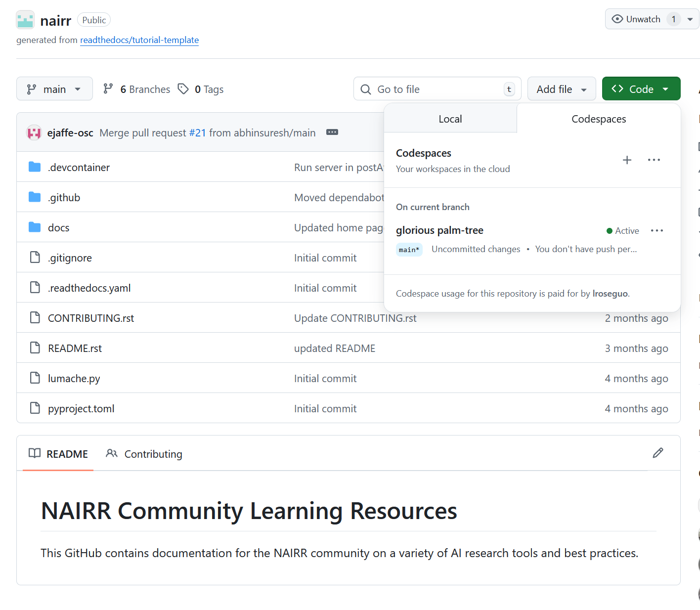Click the watcher count 1 badge
The image size is (700, 610).
click(x=673, y=19)
